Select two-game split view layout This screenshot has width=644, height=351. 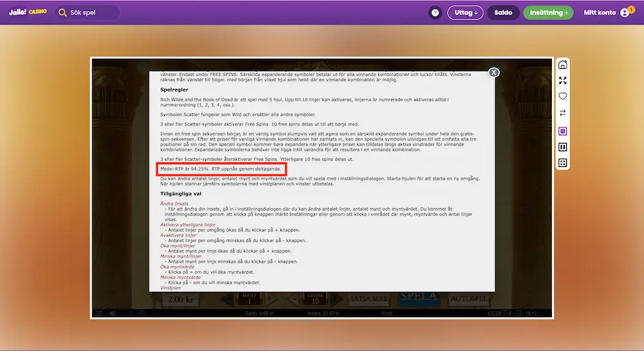pyautogui.click(x=563, y=147)
